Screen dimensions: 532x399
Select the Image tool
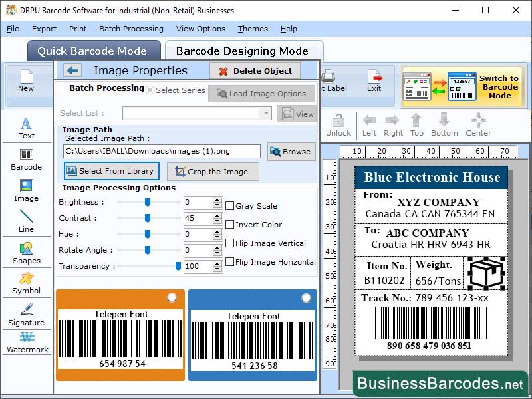coord(27,192)
